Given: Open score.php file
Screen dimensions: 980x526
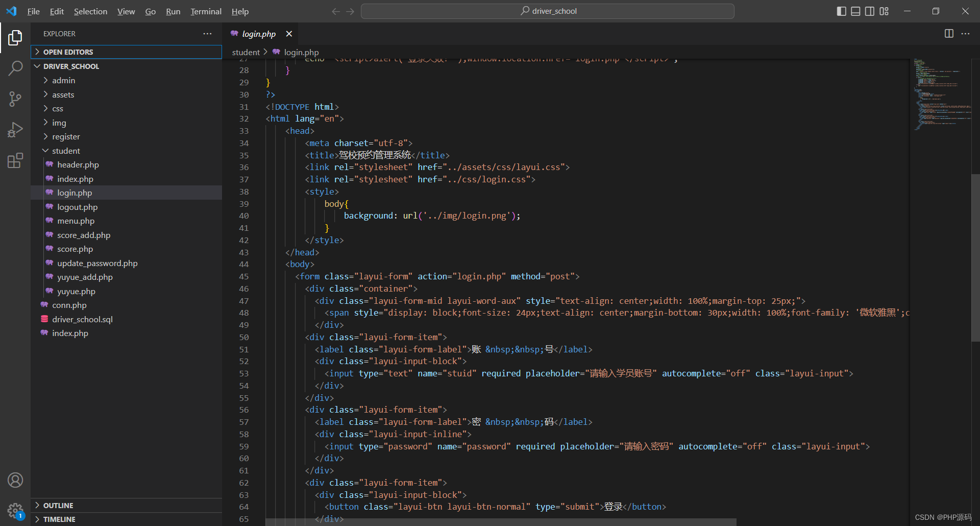Looking at the screenshot, I should (126, 249).
